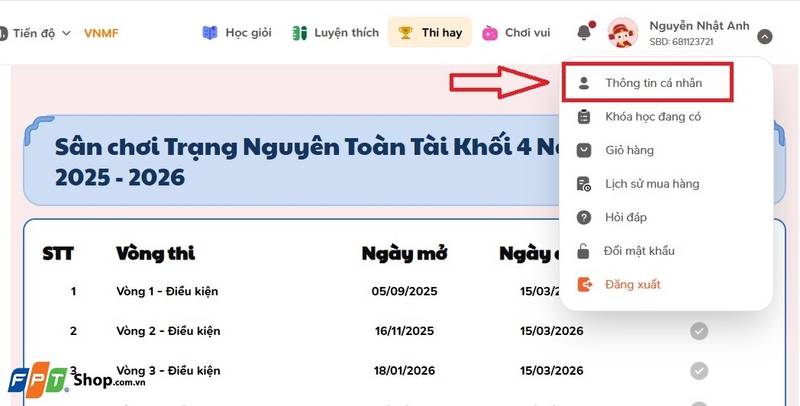Image resolution: width=800 pixels, height=406 pixels.
Task: Click the opening date 05/09/2025
Action: pos(404,291)
